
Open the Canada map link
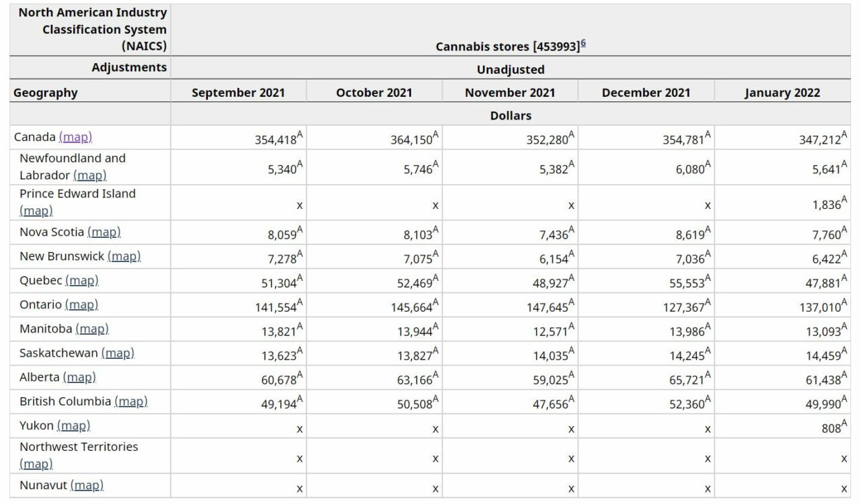click(75, 137)
